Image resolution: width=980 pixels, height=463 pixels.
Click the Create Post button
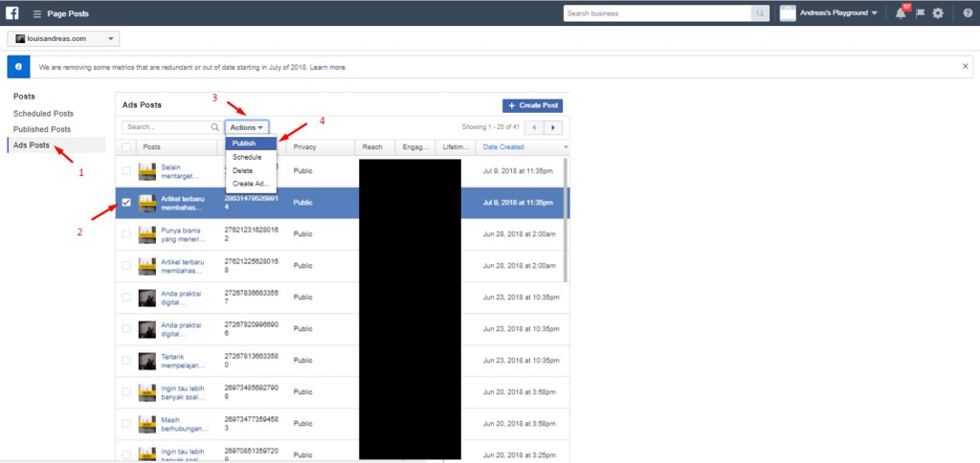coord(532,105)
